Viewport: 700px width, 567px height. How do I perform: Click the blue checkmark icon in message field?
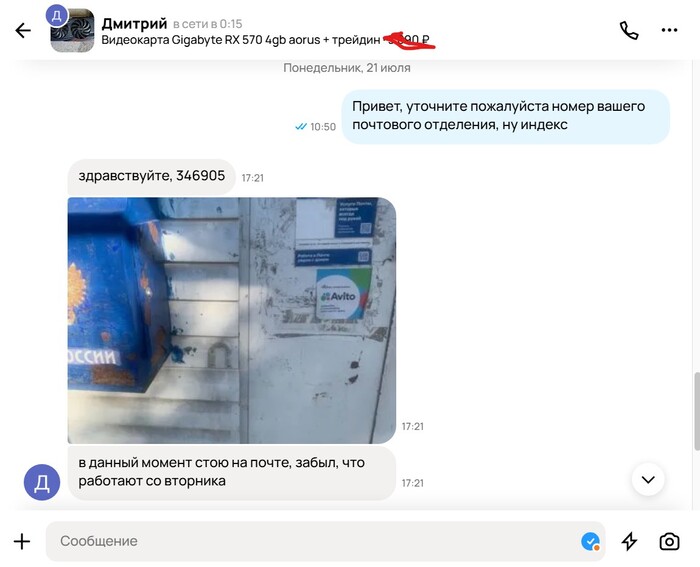[590, 542]
